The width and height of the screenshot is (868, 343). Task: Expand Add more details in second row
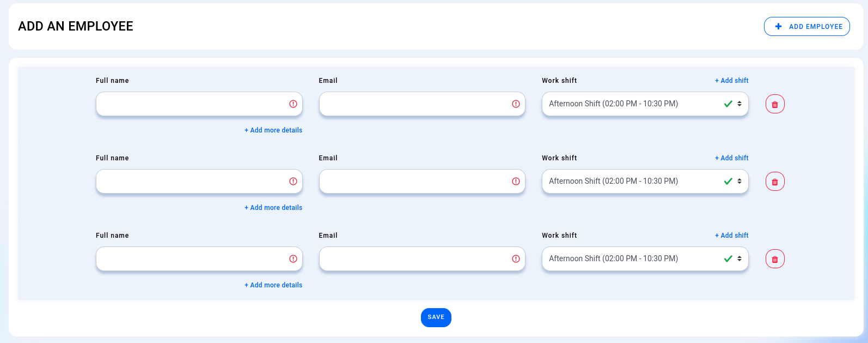pos(273,208)
